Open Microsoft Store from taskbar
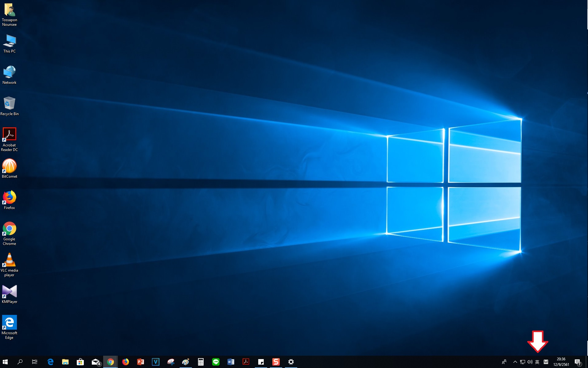Viewport: 588px width, 368px height. (80, 362)
